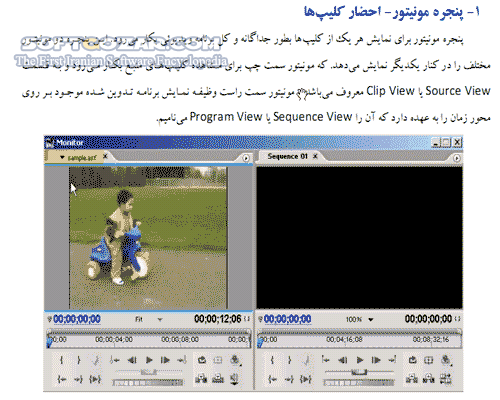
Task: Toggle Loop playback in the program monitor
Action: (412, 360)
